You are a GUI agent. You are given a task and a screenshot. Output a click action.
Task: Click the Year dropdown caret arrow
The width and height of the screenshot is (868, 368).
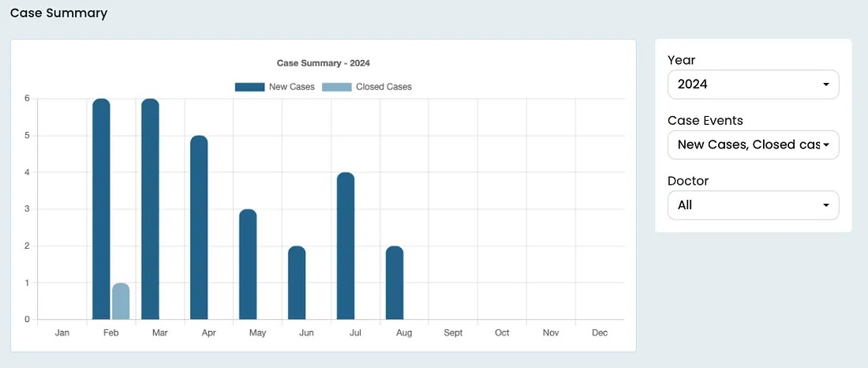point(825,84)
